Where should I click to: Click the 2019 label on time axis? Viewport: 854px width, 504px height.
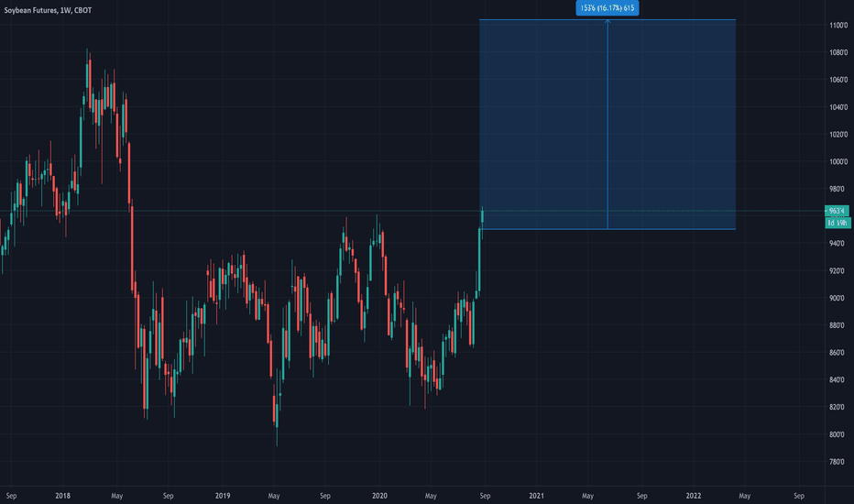(x=223, y=496)
